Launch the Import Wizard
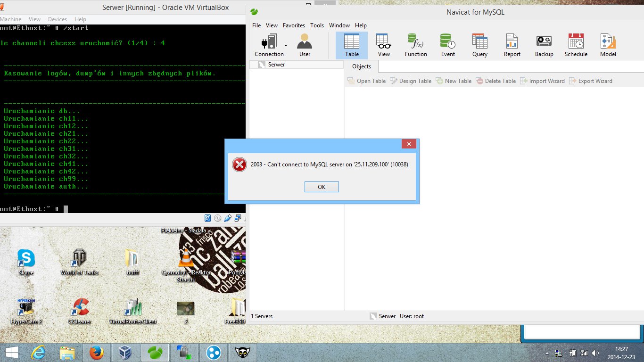The width and height of the screenshot is (644, 362). (x=542, y=81)
